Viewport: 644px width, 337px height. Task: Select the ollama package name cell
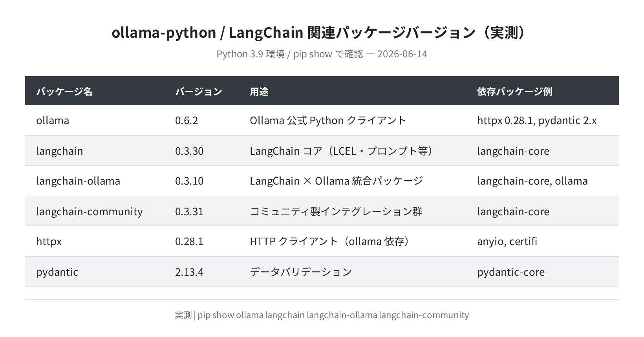pos(53,120)
